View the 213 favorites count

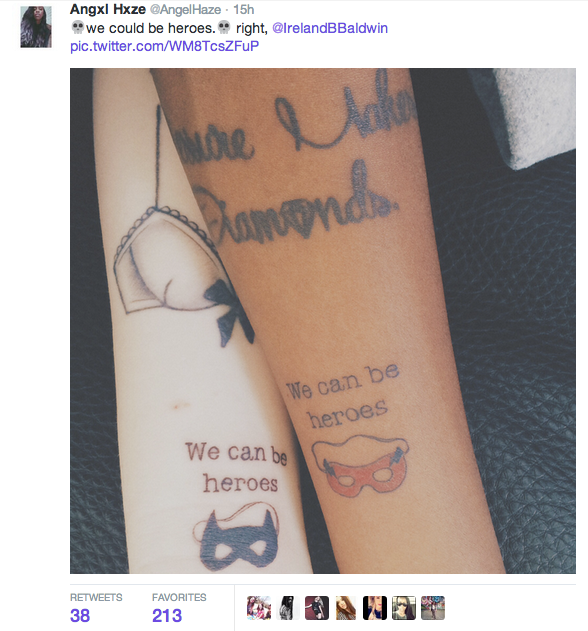167,616
